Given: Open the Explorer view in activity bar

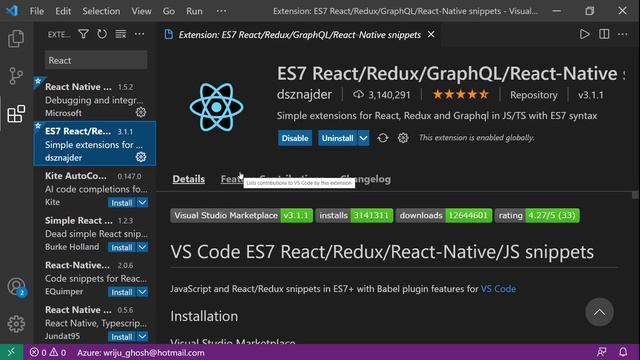Looking at the screenshot, I should pos(16,39).
